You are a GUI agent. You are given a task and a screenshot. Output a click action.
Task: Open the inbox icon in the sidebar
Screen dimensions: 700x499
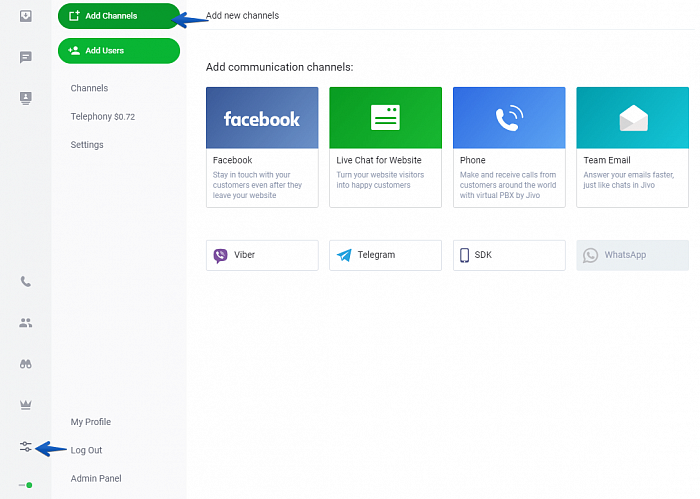[x=25, y=16]
